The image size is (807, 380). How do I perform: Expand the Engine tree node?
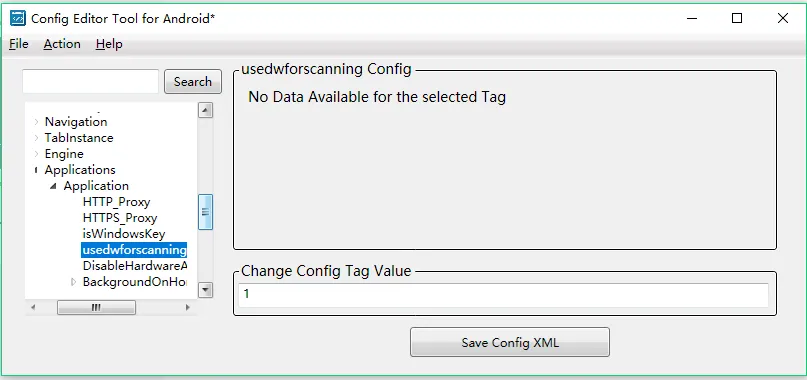tap(36, 154)
